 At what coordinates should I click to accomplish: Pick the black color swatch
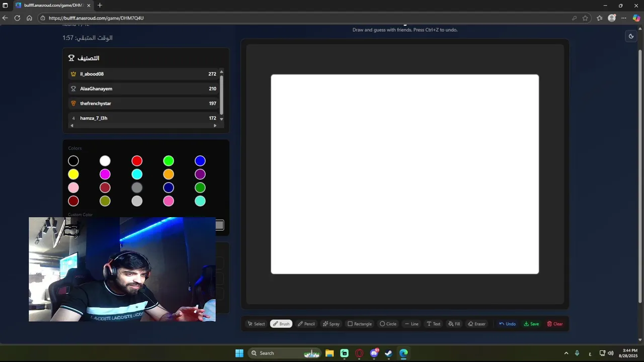pos(73,161)
